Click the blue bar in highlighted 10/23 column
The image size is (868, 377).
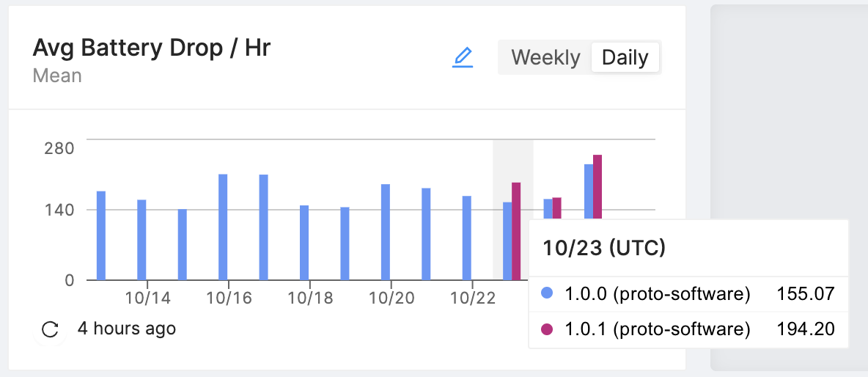coord(507,241)
